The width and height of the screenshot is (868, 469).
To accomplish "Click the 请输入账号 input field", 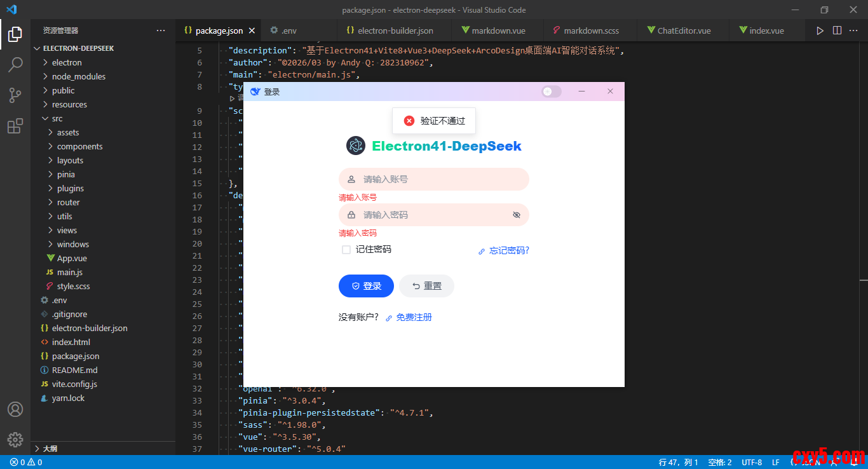I will pos(438,179).
